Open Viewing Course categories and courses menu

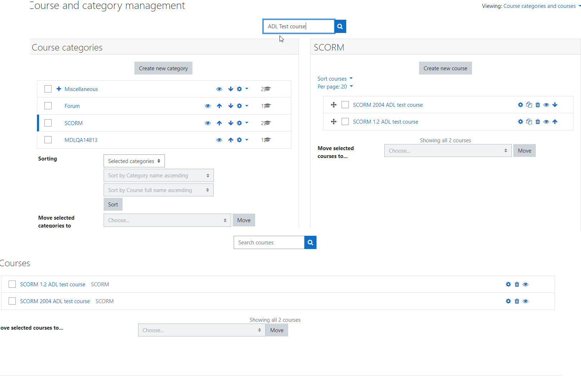542,6
